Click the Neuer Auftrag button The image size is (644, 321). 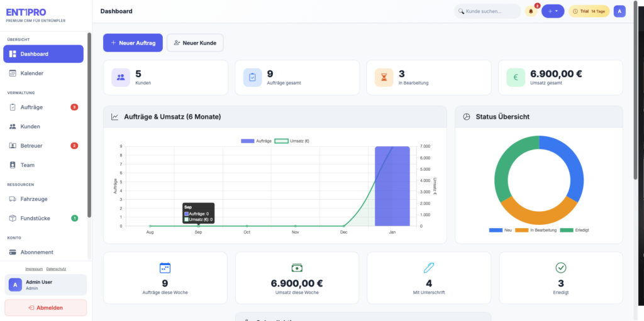point(133,43)
